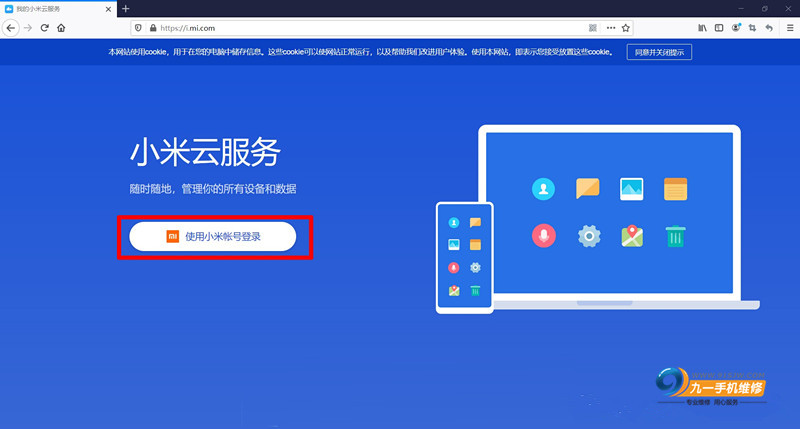Click the settings gear icon on the laptop
800x429 pixels.
pyautogui.click(x=589, y=236)
